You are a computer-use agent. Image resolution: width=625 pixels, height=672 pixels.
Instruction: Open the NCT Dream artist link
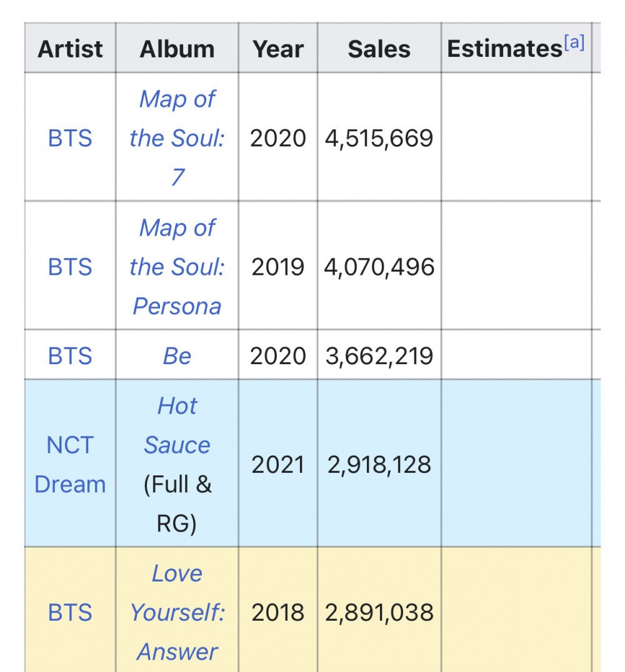pos(70,465)
